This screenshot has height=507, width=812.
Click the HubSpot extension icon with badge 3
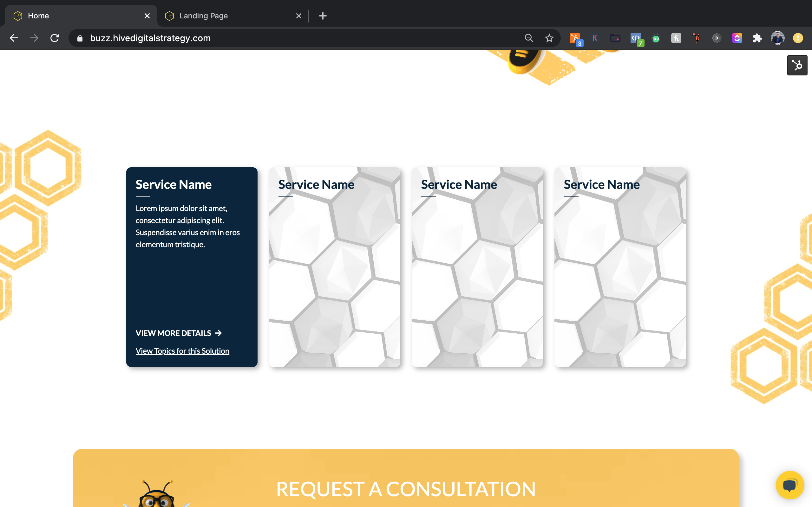click(575, 38)
